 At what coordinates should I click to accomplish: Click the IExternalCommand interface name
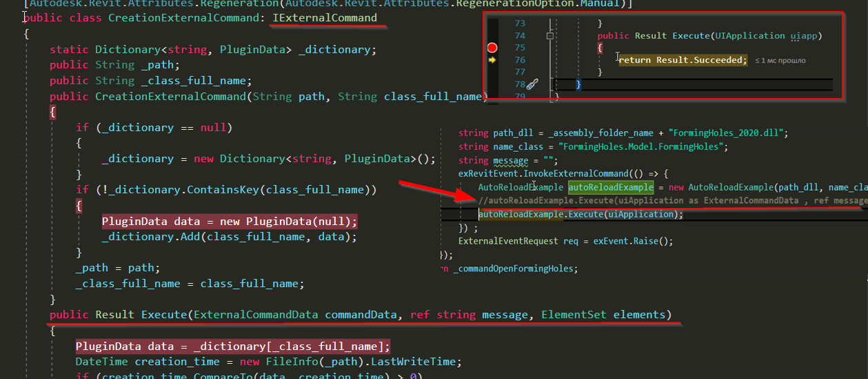(325, 17)
